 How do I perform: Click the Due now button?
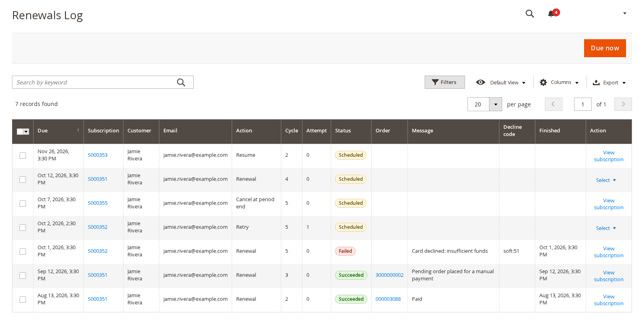click(x=605, y=48)
